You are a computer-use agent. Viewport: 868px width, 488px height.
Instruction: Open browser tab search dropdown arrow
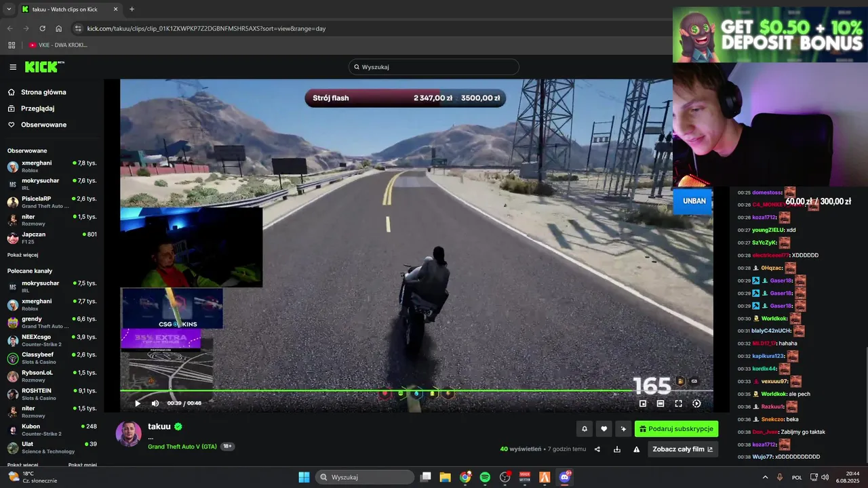coord(9,9)
